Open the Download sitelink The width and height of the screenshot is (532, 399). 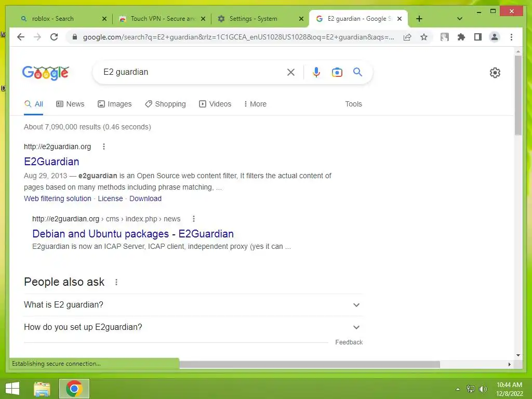click(145, 198)
